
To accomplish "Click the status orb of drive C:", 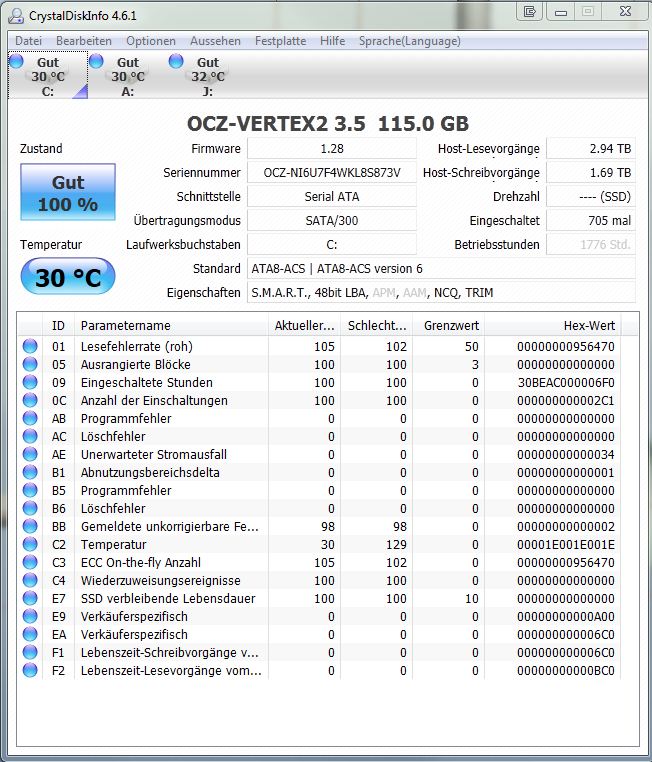I will [17, 61].
